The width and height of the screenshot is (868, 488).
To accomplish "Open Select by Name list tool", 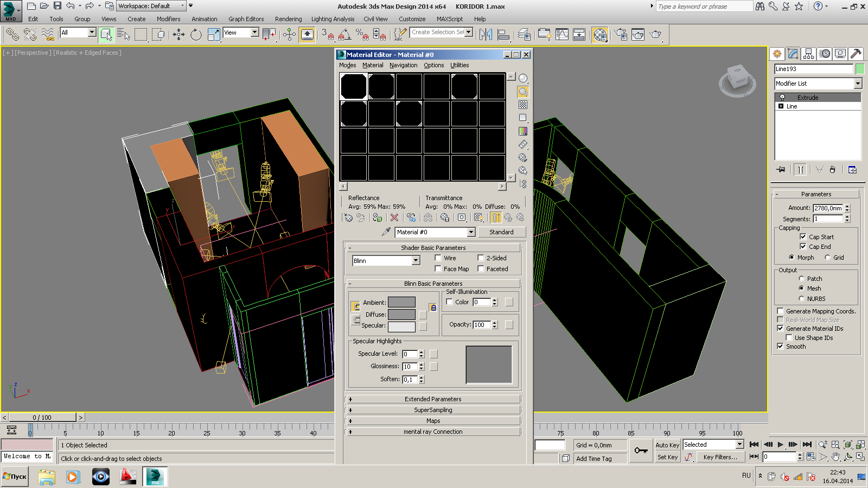I will point(124,35).
